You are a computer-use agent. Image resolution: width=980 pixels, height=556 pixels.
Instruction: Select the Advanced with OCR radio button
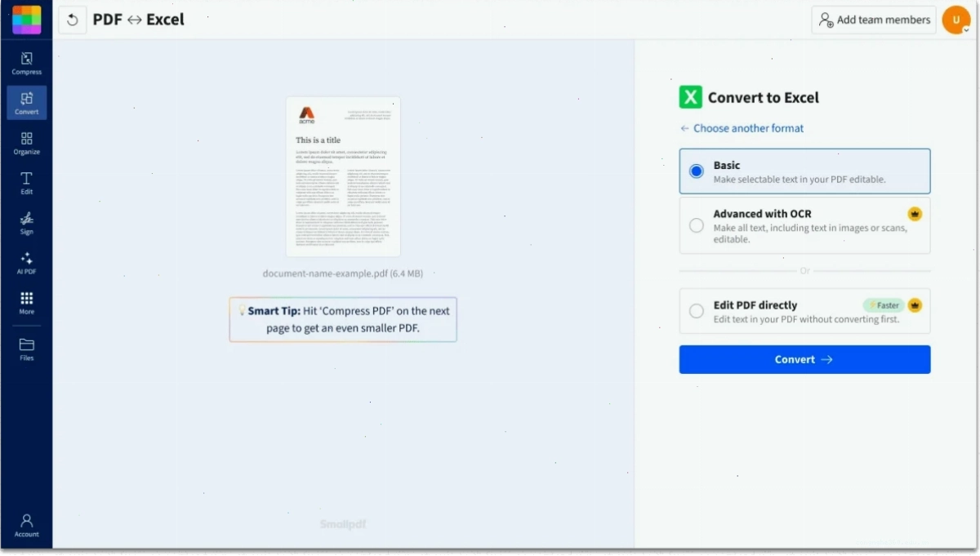(x=697, y=225)
